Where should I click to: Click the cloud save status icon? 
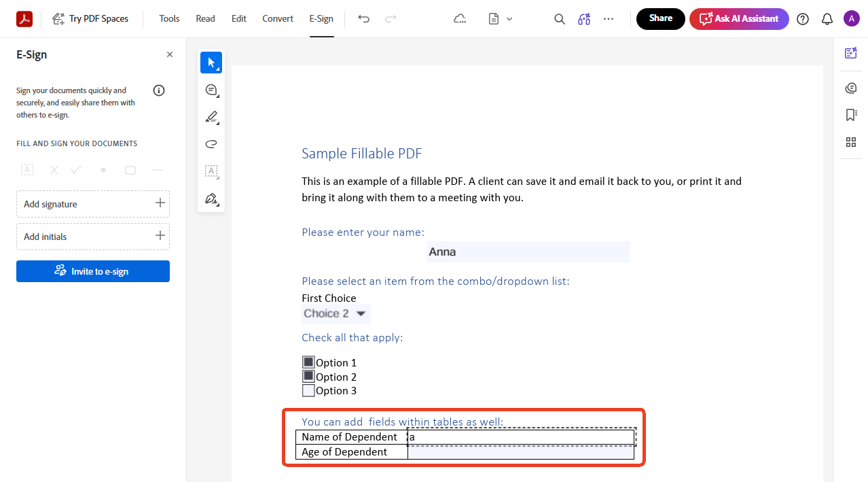pyautogui.click(x=460, y=18)
